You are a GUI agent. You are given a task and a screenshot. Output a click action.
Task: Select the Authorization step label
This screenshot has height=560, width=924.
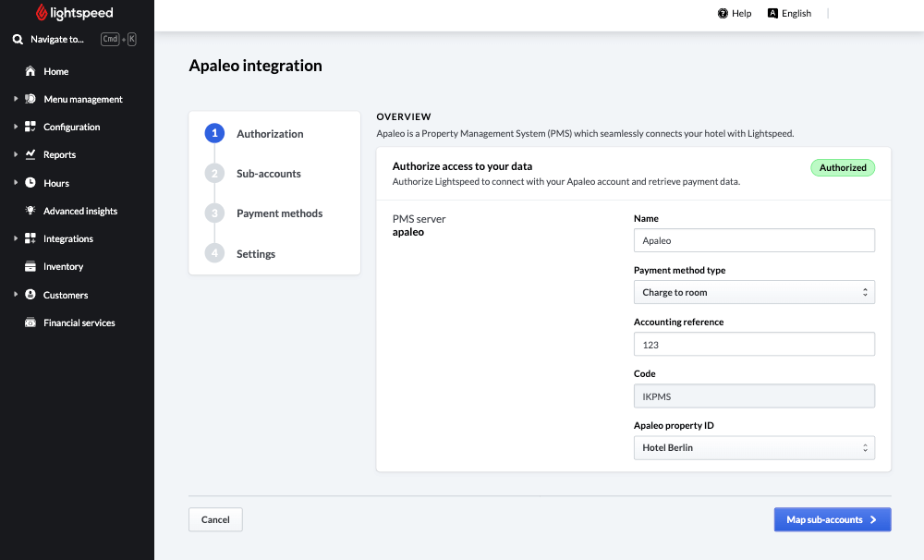(270, 134)
